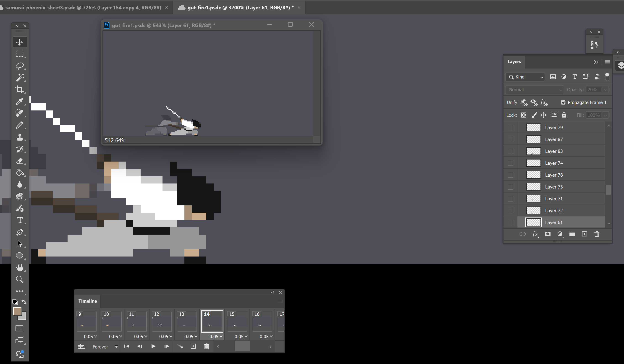Select the Paint Bucket tool
The width and height of the screenshot is (624, 364).
point(20,173)
